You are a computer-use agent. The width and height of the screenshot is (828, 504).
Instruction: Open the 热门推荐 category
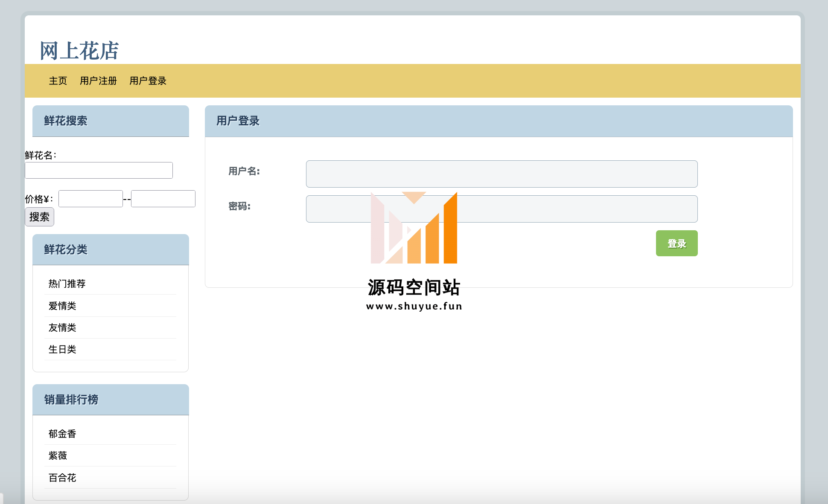[x=67, y=284]
